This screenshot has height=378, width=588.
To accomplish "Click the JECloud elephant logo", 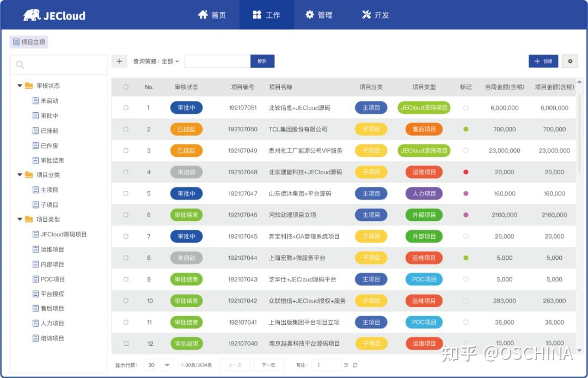I will (33, 15).
